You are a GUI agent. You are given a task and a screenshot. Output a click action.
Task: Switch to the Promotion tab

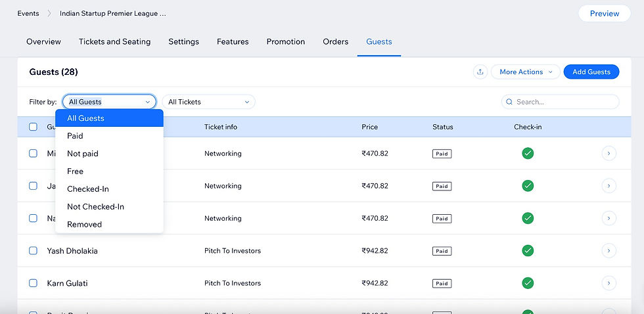click(286, 42)
